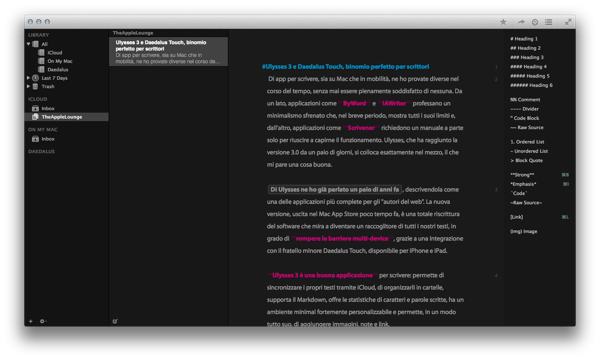
Task: Insert an Unordered List markup
Action: coord(529,151)
